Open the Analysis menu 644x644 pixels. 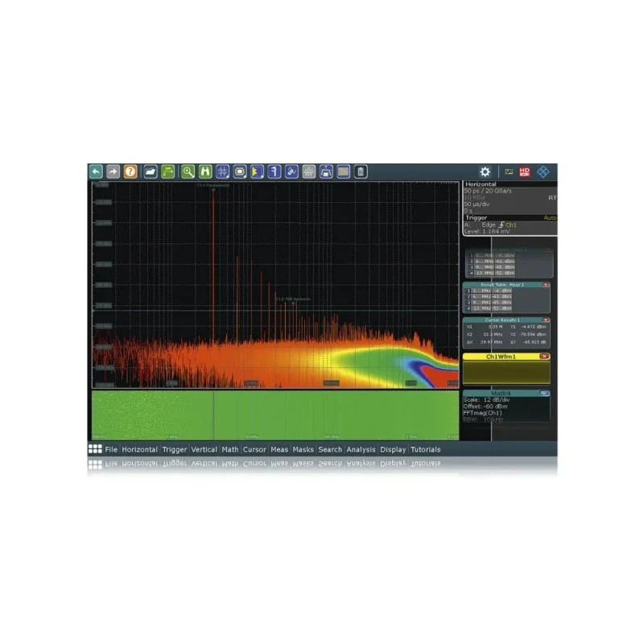point(361,449)
